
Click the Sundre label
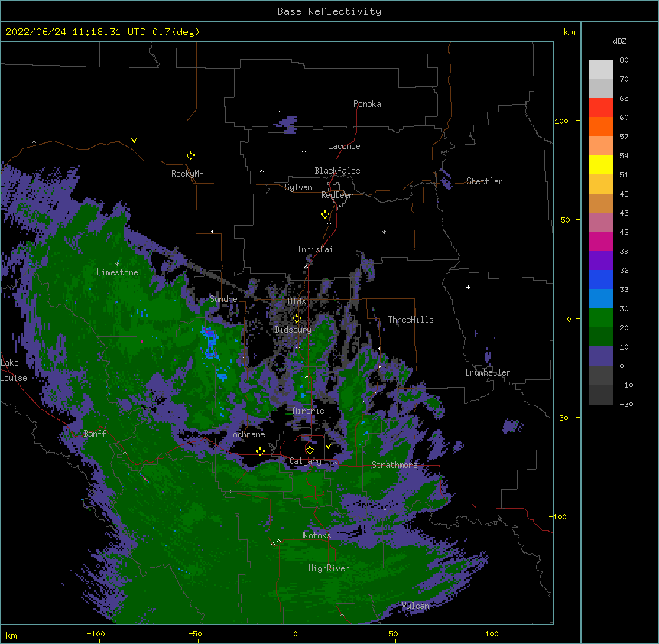pyautogui.click(x=223, y=299)
